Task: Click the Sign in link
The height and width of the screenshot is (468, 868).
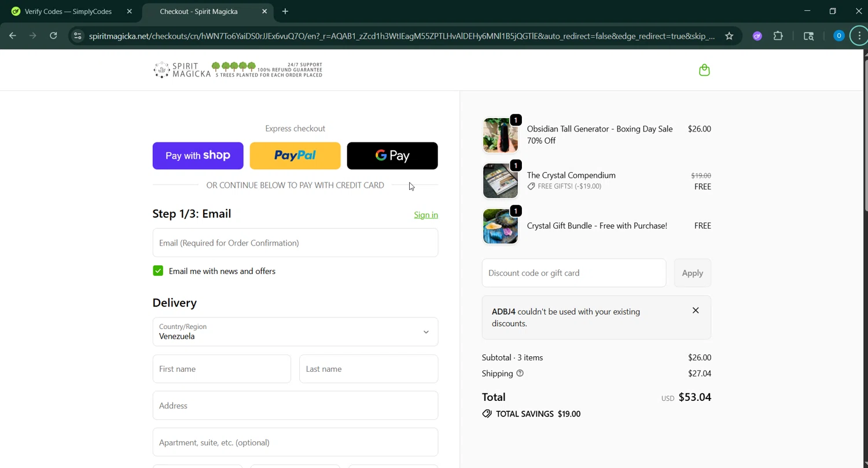Action: (x=426, y=215)
